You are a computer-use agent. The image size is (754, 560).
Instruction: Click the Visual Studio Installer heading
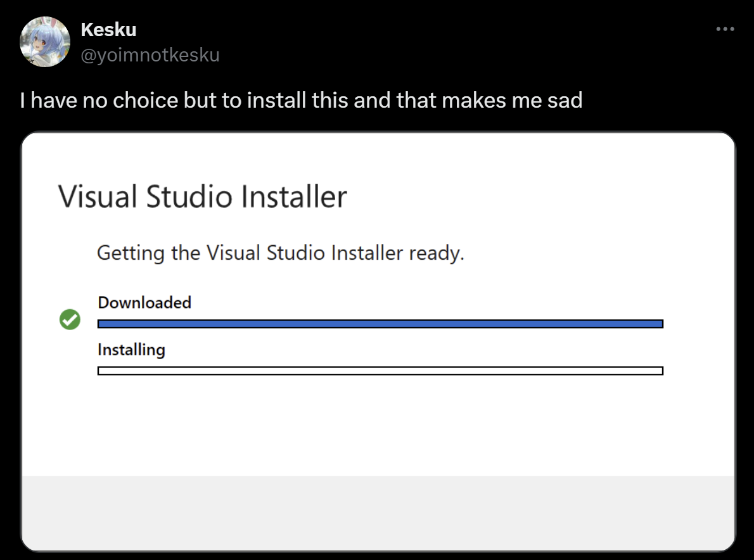(x=203, y=196)
